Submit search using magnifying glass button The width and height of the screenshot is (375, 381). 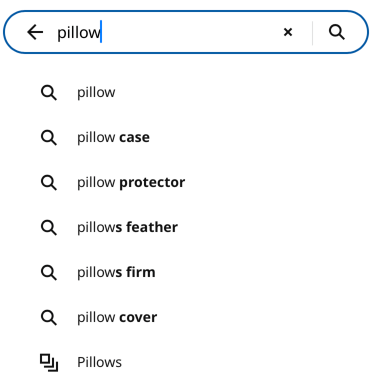(x=337, y=32)
